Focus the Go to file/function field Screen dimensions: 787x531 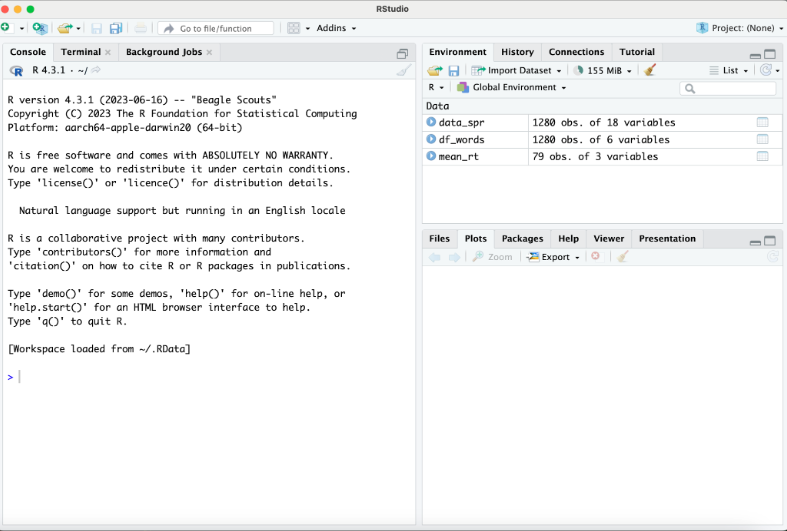coord(216,29)
